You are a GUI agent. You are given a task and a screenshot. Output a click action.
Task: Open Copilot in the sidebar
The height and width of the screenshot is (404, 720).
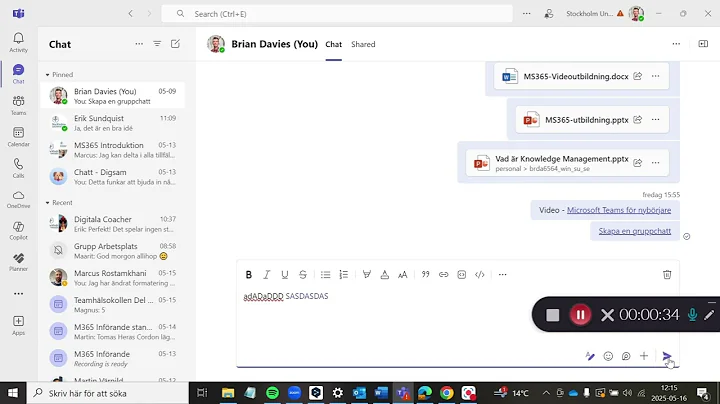[x=18, y=230]
